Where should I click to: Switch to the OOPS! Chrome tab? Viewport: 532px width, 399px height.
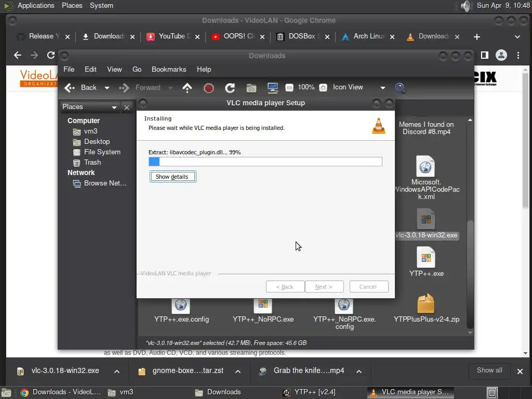coord(237,36)
